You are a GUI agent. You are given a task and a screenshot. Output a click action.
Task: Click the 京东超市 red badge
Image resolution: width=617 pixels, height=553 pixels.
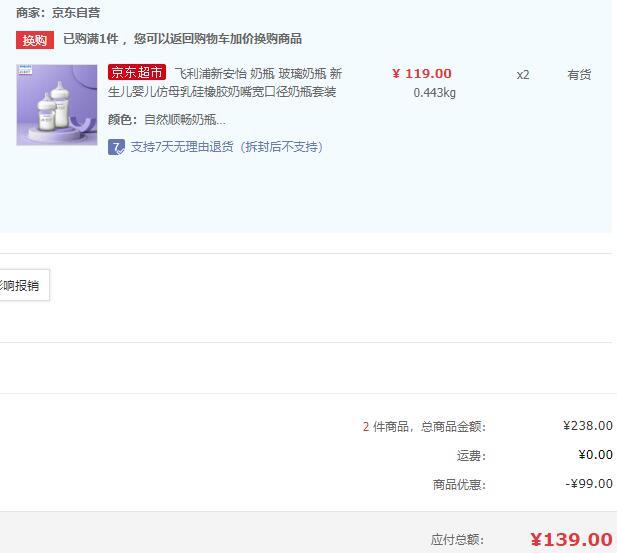click(x=137, y=72)
